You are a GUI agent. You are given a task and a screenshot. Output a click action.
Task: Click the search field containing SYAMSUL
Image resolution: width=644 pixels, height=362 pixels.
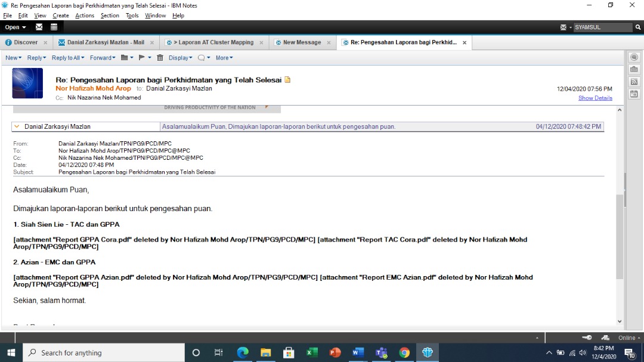tap(602, 27)
